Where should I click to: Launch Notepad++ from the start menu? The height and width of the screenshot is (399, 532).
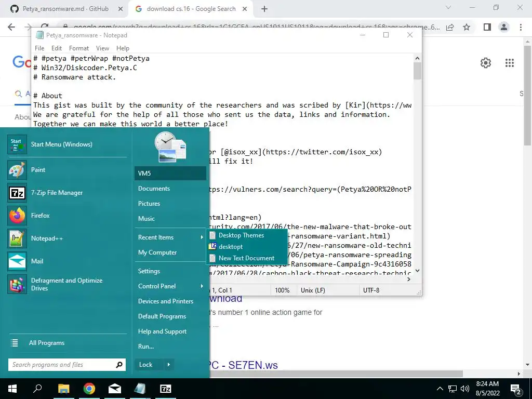click(x=67, y=238)
